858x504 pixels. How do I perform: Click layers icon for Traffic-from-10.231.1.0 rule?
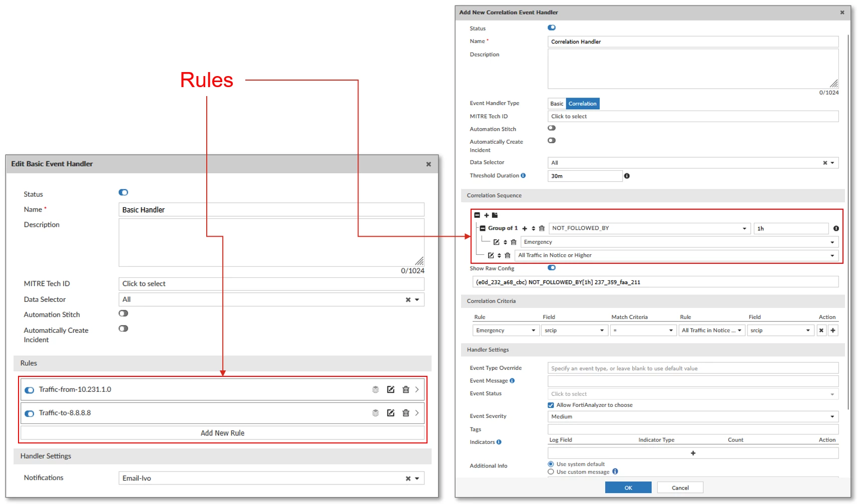(x=375, y=389)
